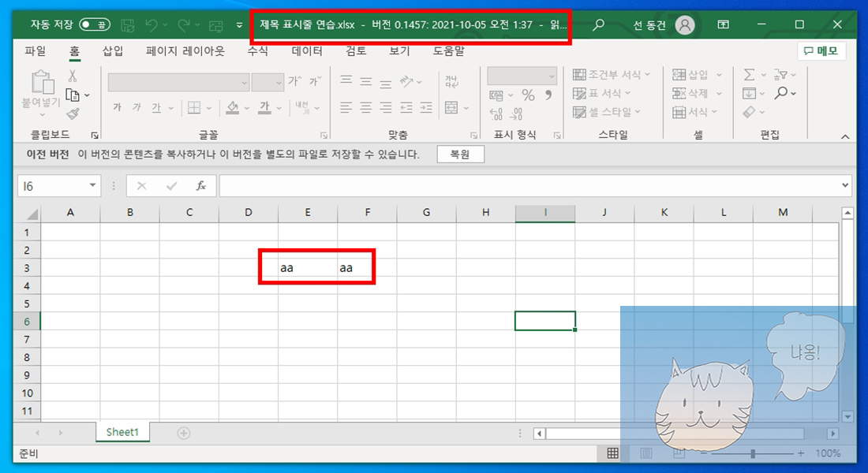This screenshot has height=473, width=868.
Task: Toggle underline 가 formatting
Action: click(157, 107)
